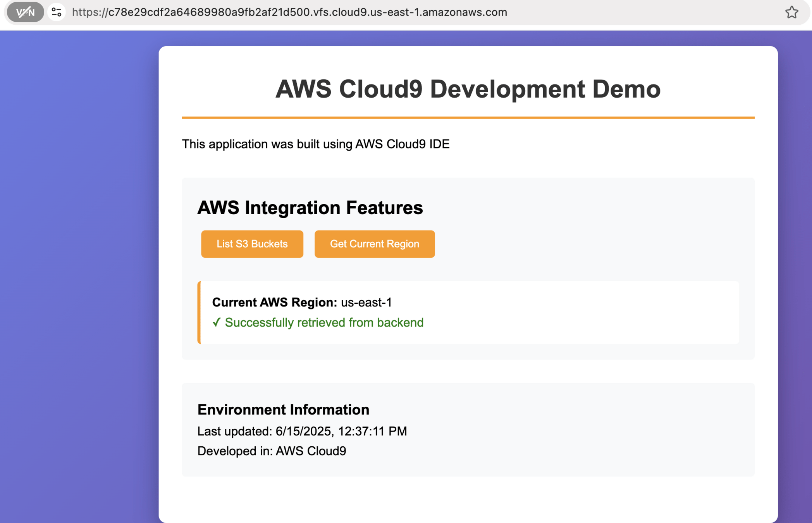Click the orange left border of result box

click(x=199, y=312)
